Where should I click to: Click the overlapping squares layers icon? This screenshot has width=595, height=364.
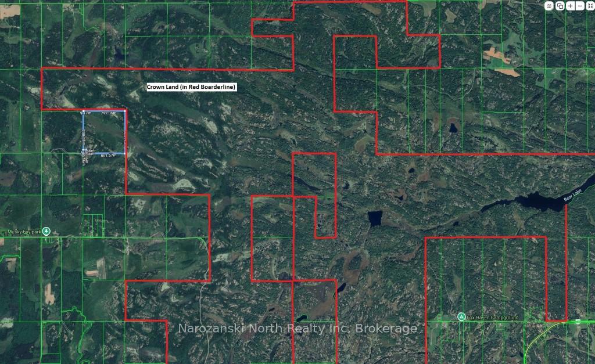(x=560, y=6)
